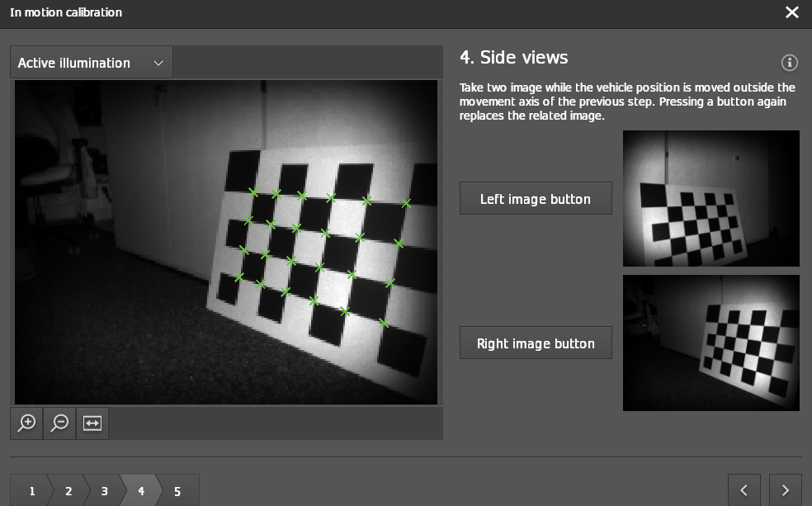Click the main checkerboard preview image

(x=226, y=241)
